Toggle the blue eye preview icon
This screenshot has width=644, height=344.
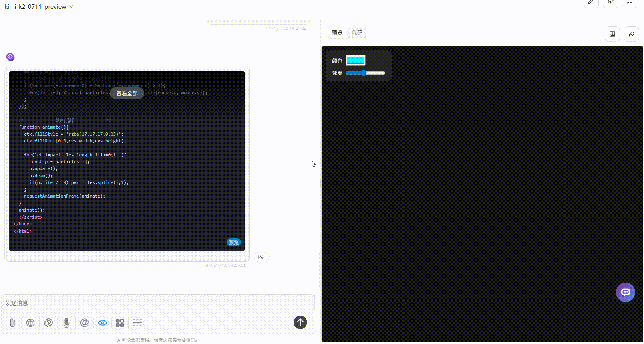coord(103,323)
